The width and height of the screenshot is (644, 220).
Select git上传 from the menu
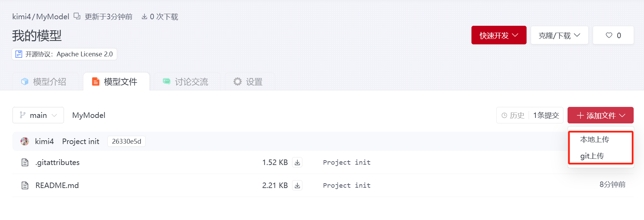(592, 156)
